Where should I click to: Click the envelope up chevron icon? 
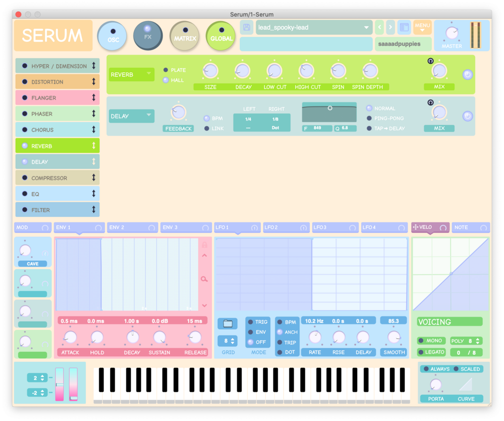tap(205, 255)
